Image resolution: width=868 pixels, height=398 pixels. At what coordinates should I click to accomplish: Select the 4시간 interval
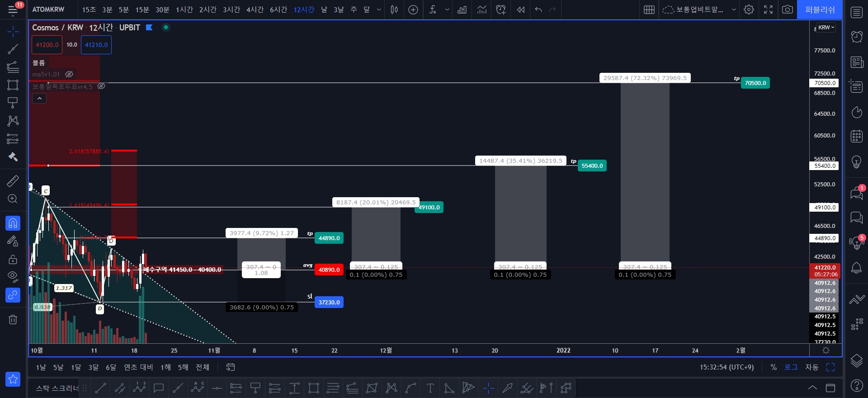255,9
